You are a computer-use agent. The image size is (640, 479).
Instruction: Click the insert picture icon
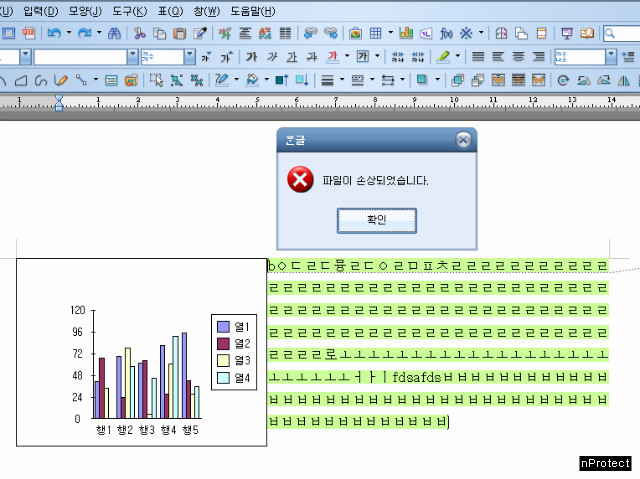click(x=355, y=33)
